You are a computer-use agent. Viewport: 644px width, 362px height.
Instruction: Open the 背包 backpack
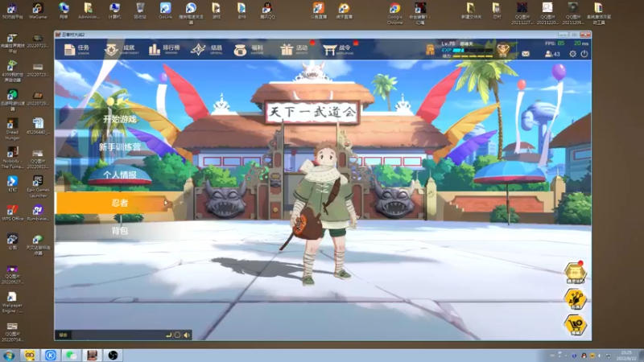pos(119,231)
